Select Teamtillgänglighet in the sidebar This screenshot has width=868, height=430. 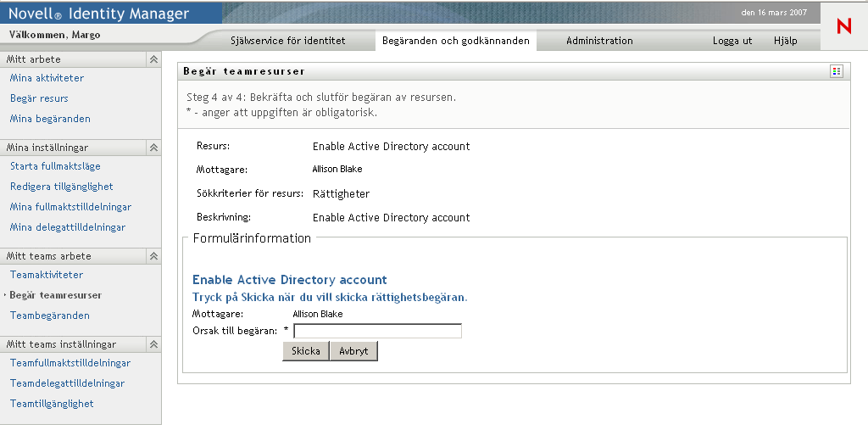click(x=52, y=404)
